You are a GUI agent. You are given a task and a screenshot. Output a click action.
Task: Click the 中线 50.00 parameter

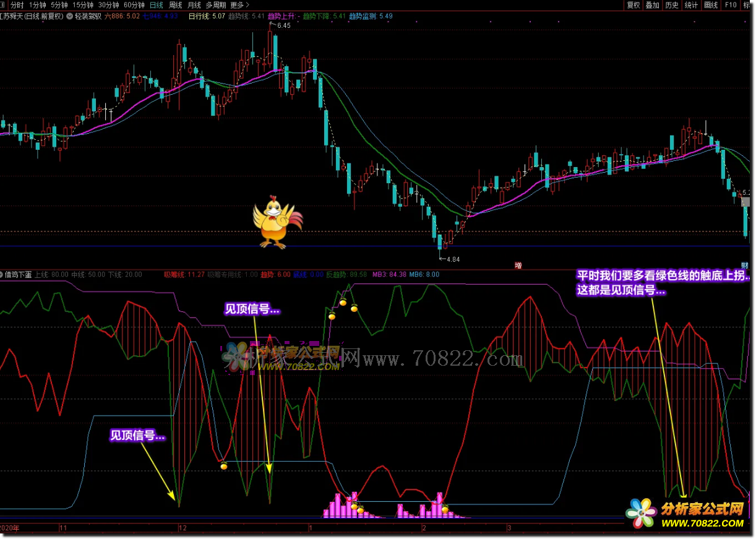pyautogui.click(x=88, y=274)
